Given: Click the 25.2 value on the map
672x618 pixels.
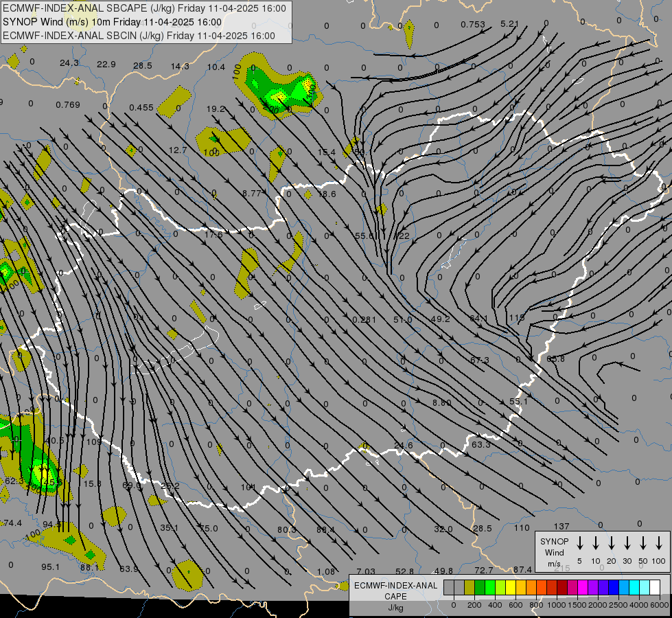Looking at the screenshot, I should [x=170, y=486].
